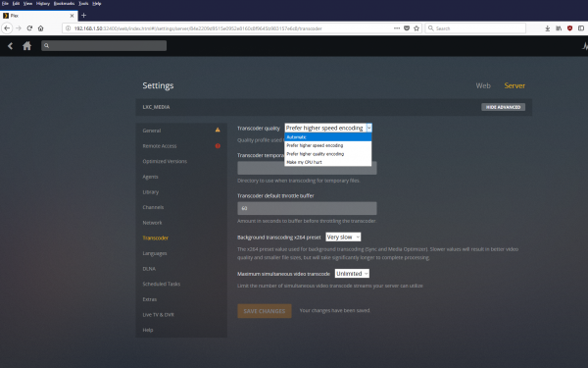Switch to the Server settings tab

[x=514, y=85]
